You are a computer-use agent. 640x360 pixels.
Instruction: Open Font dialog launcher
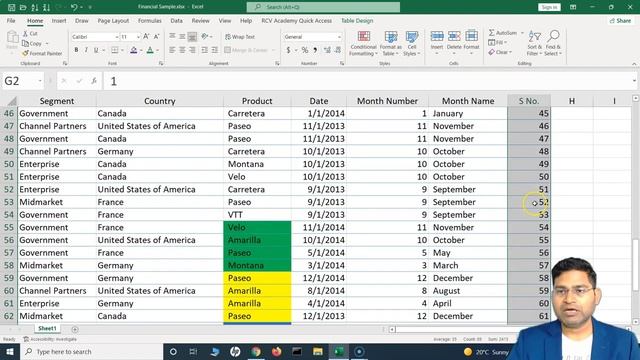161,63
